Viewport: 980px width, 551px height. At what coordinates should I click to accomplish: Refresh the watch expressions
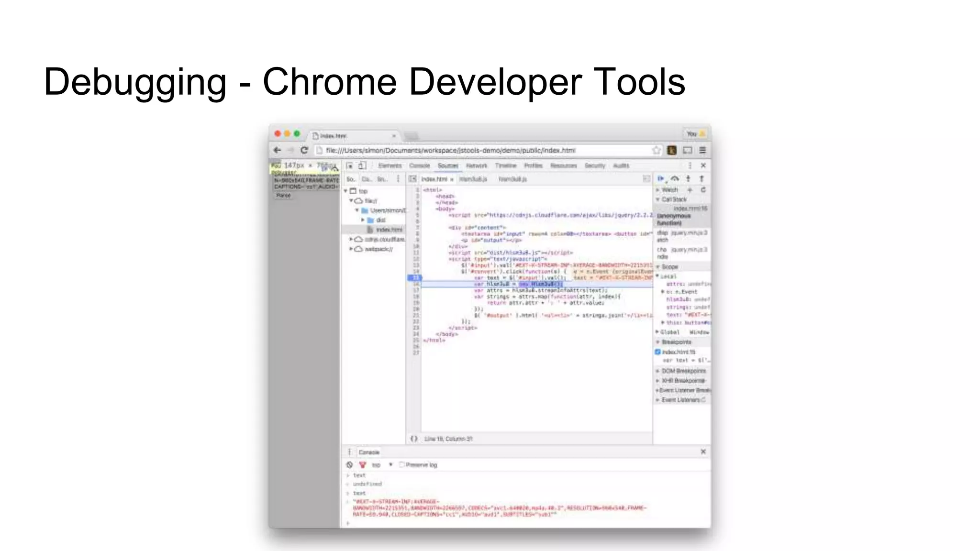pos(703,190)
